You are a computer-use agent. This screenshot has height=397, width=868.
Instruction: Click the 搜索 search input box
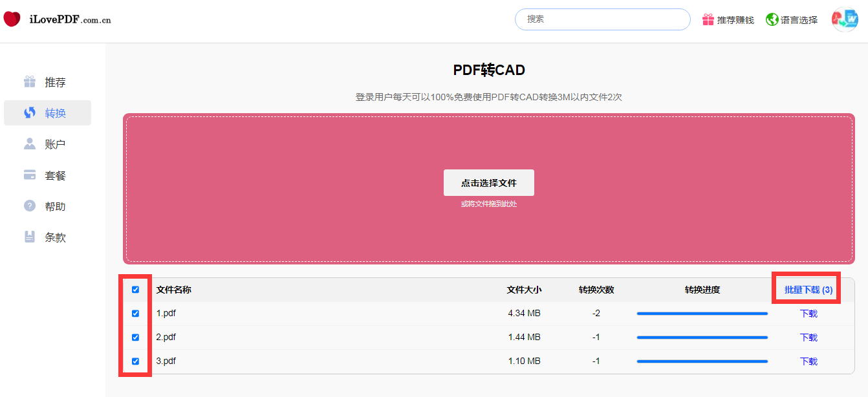pos(602,19)
